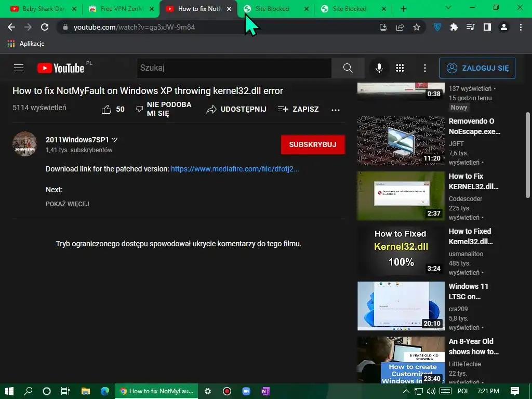Share this page via address bar icon
Screen dimensions: 532x399
(x=400, y=27)
